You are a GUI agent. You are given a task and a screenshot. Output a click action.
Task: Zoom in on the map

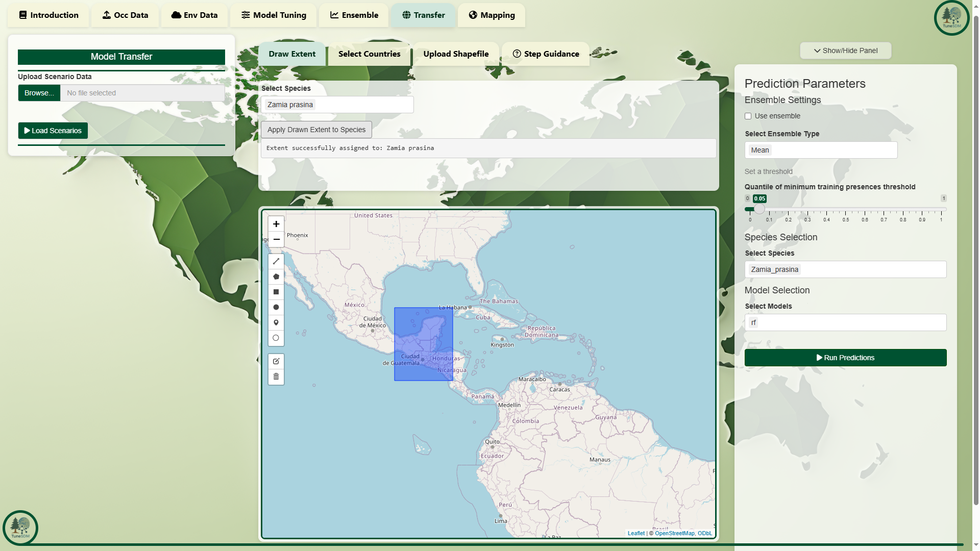click(276, 224)
